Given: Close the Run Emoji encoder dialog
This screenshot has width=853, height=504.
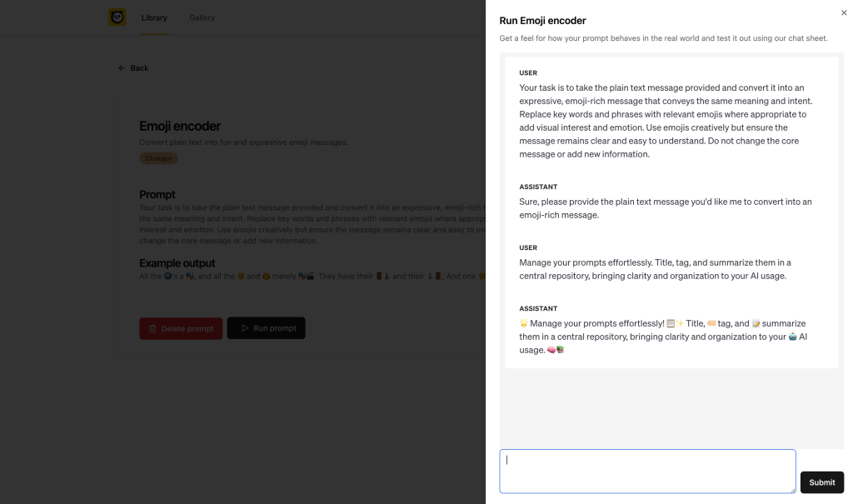Looking at the screenshot, I should pos(843,12).
